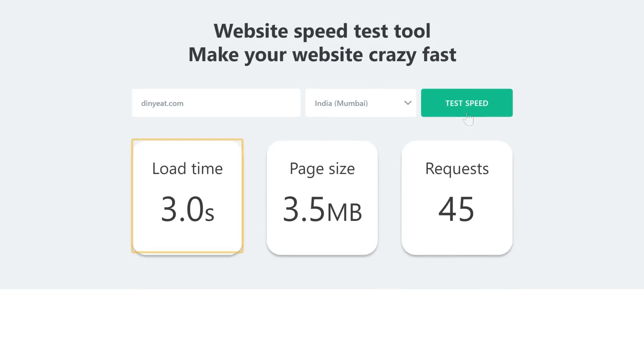Open the India (Mumbai) location dropdown

click(361, 103)
